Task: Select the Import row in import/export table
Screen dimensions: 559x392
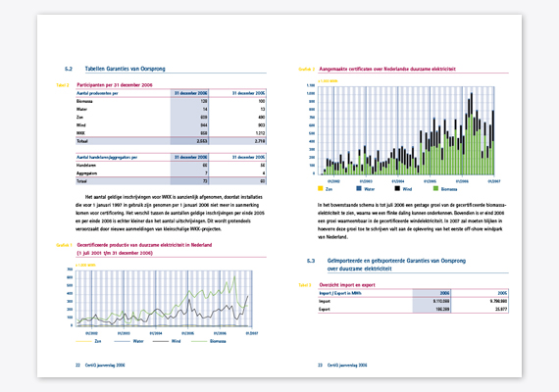Action: tap(413, 301)
